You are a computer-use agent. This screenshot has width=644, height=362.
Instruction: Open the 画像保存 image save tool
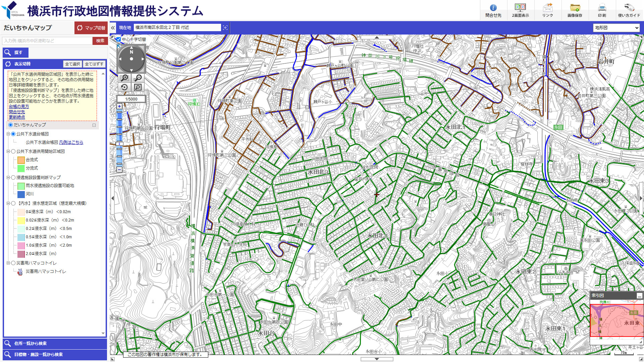575,10
